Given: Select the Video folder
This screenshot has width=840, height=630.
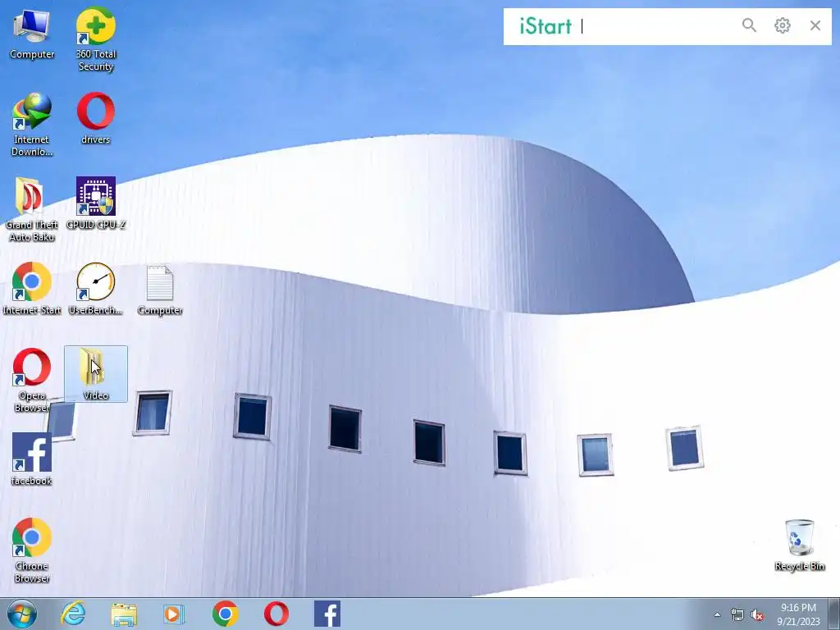Looking at the screenshot, I should (x=96, y=374).
